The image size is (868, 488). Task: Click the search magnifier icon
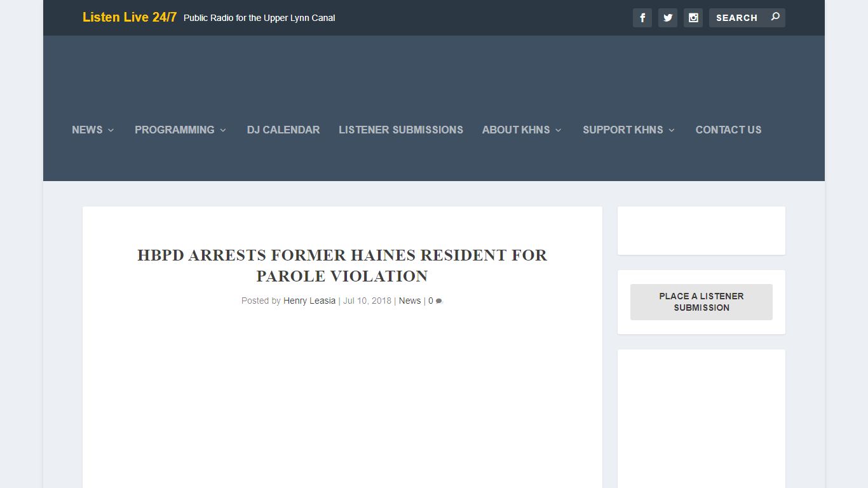775,17
